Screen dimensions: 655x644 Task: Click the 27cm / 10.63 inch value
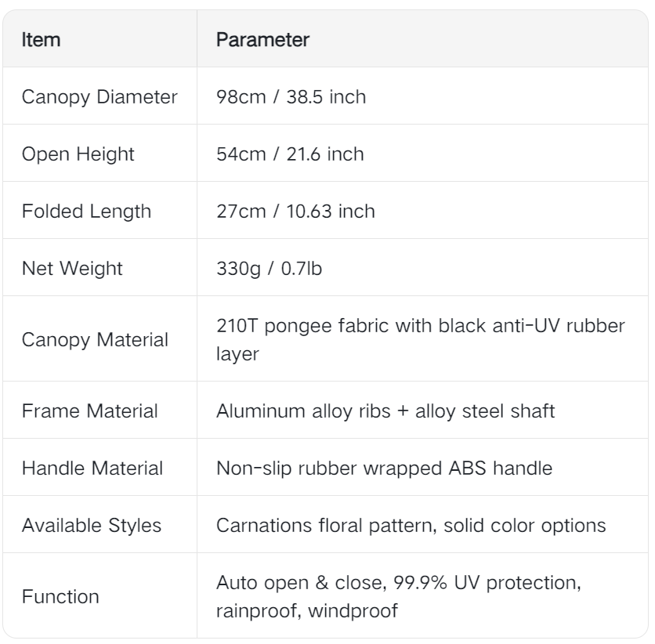click(x=295, y=212)
